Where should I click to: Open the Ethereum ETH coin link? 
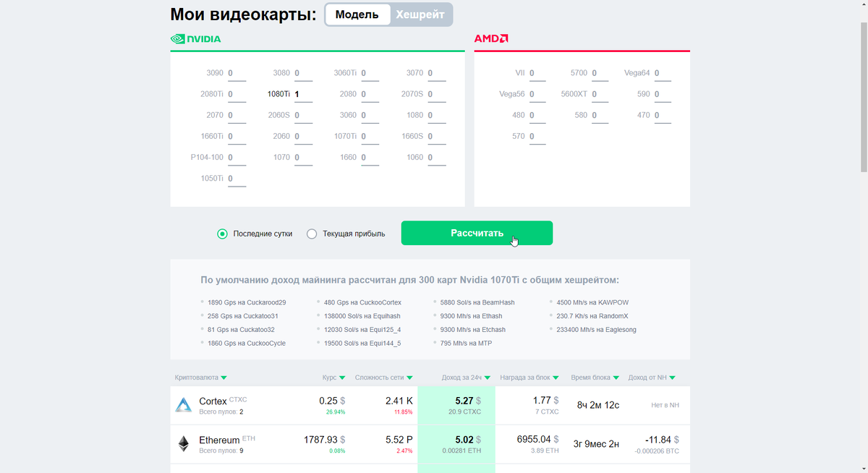click(227, 440)
